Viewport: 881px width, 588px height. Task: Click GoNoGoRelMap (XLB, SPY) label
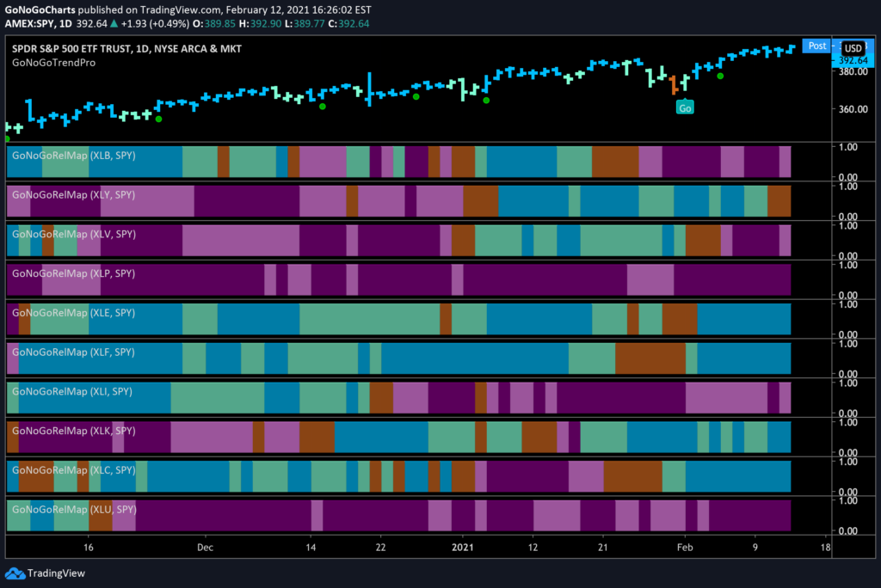coord(74,156)
